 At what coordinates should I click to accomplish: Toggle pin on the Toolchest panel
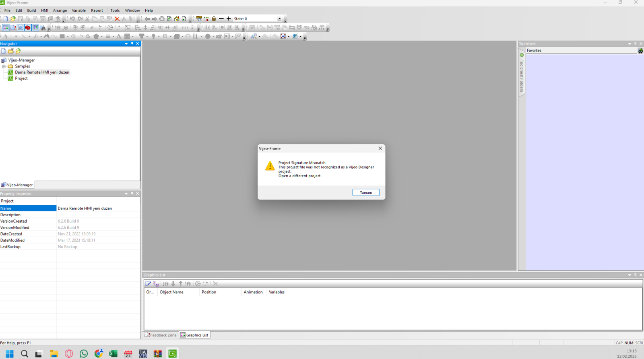(x=636, y=44)
